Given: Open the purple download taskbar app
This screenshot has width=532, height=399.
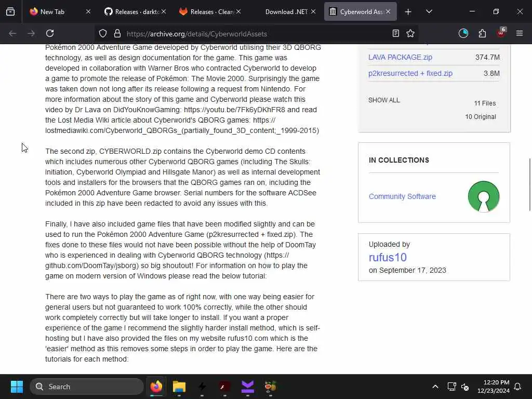Looking at the screenshot, I should pyautogui.click(x=248, y=387).
